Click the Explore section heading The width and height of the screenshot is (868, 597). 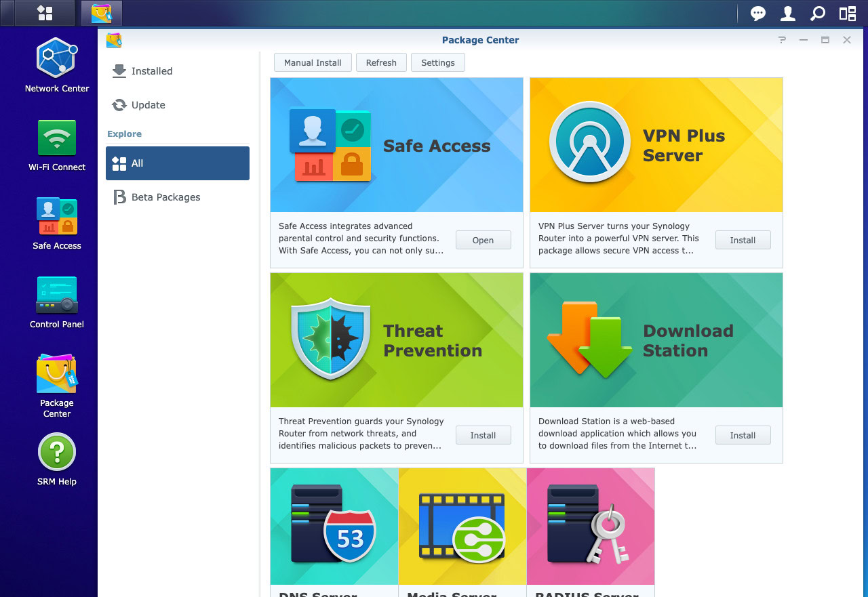pos(125,134)
